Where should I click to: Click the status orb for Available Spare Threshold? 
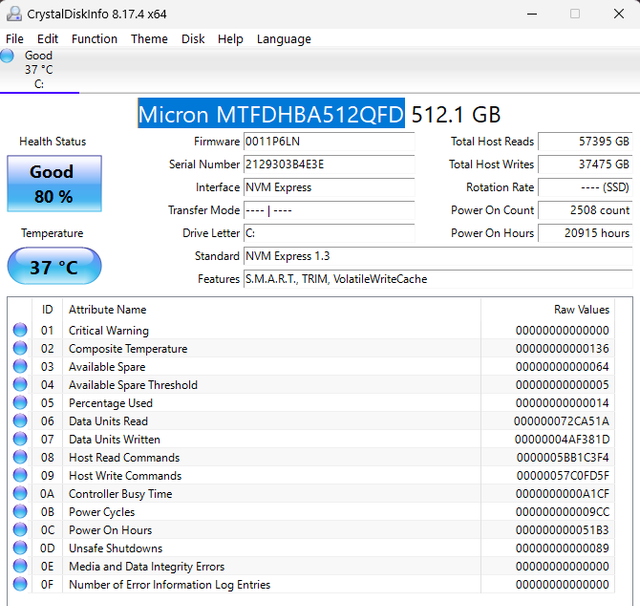tap(20, 384)
